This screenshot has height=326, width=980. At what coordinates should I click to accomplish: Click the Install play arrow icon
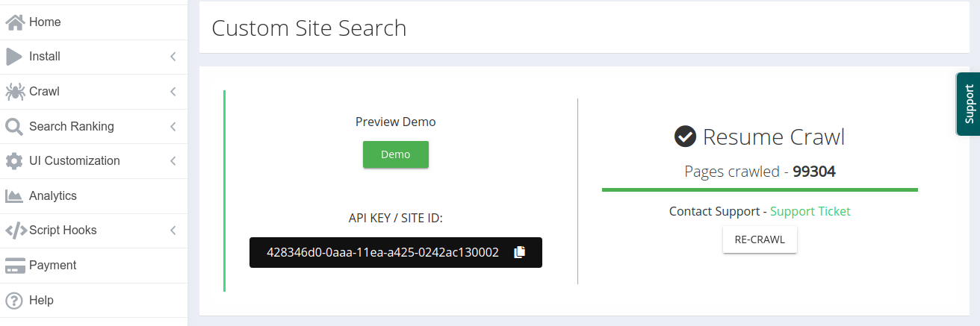point(14,57)
